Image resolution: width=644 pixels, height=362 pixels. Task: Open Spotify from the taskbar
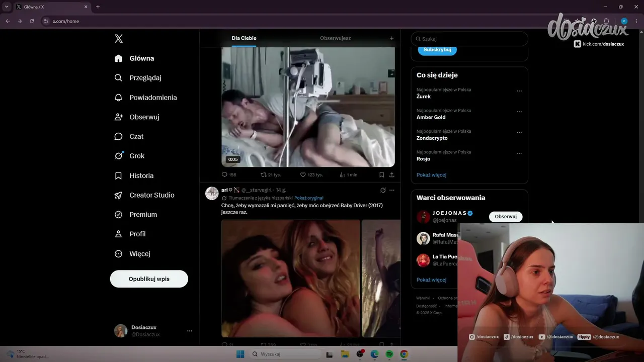click(389, 354)
